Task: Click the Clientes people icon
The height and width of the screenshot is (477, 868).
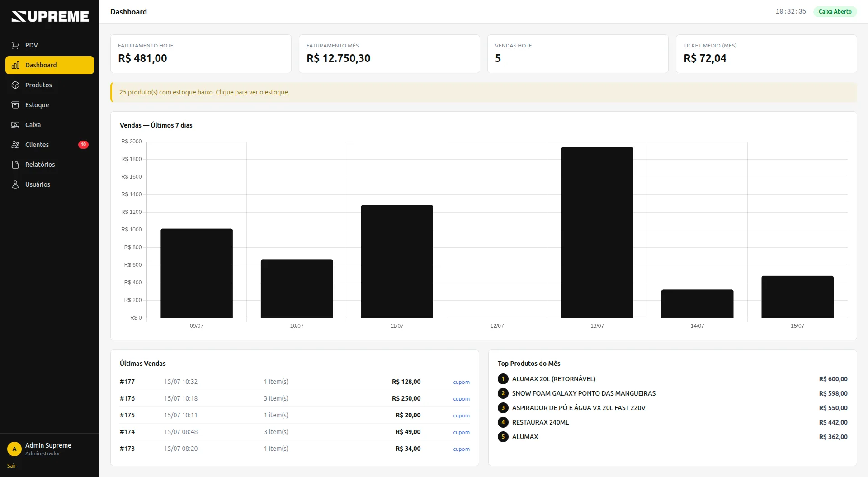Action: pyautogui.click(x=15, y=145)
